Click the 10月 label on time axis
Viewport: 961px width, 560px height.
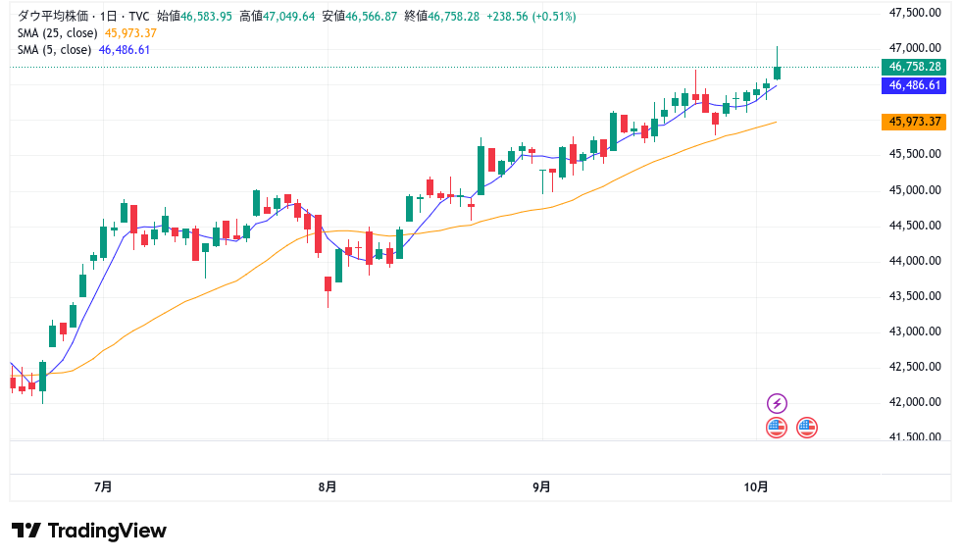[x=756, y=486]
